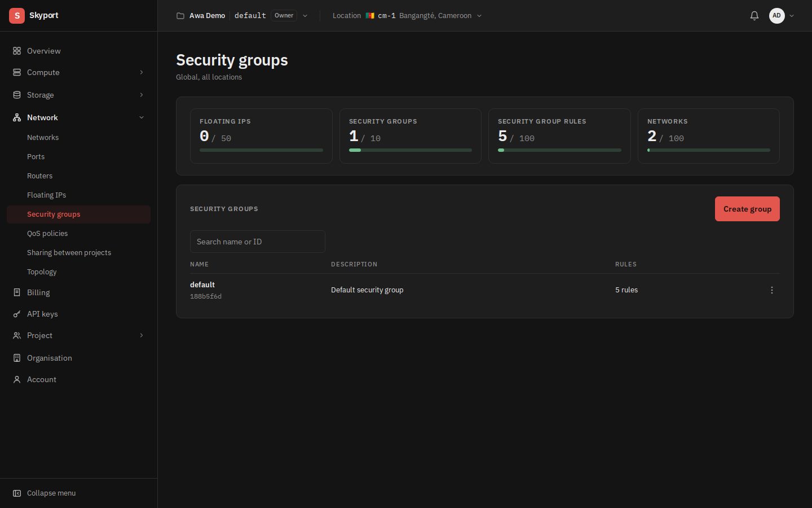Screen dimensions: 812x508
Task: Open the project switcher dropdown arrow
Action: coord(305,16)
